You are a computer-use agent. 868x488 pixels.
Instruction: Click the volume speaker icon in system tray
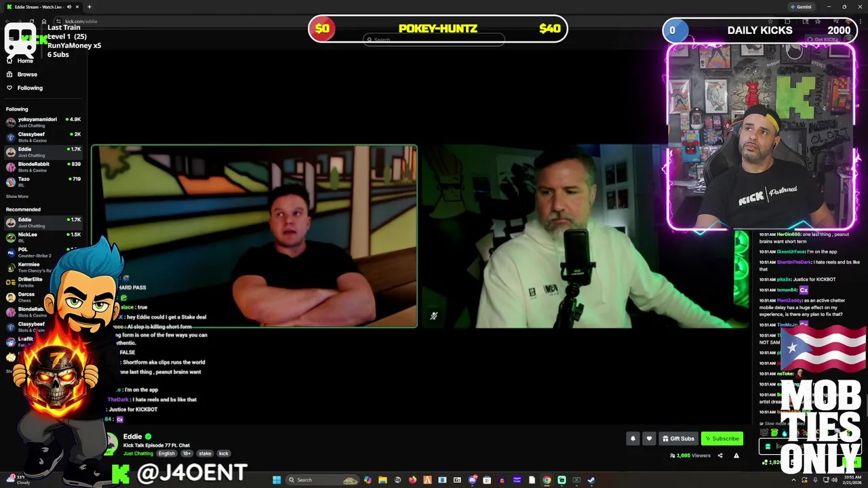click(835, 480)
